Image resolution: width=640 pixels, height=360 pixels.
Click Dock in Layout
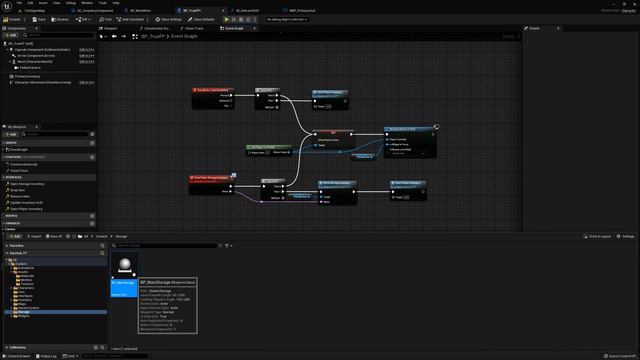tap(597, 236)
